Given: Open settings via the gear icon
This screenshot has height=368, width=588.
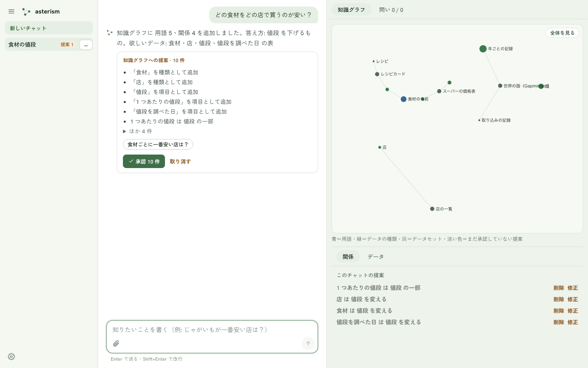Looking at the screenshot, I should click(x=11, y=357).
